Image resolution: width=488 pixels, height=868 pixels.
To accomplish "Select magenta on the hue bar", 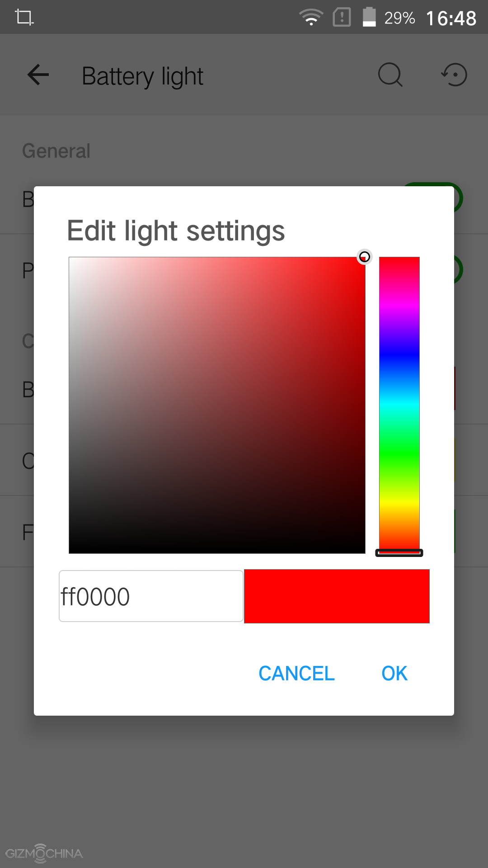I will pyautogui.click(x=399, y=306).
